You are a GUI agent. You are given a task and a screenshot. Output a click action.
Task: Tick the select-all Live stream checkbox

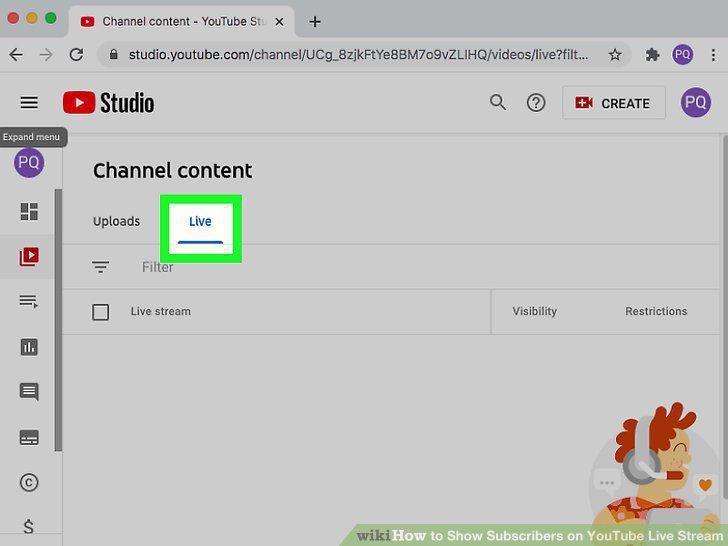point(101,312)
